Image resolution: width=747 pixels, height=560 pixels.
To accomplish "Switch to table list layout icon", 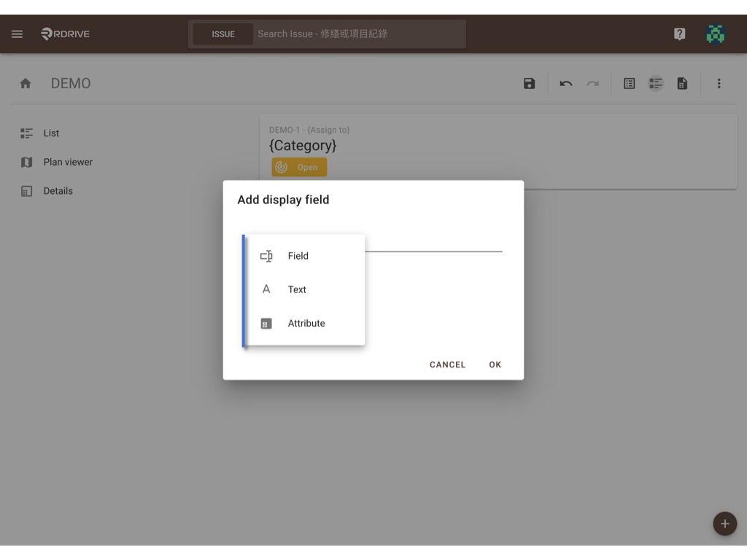I will click(x=630, y=84).
